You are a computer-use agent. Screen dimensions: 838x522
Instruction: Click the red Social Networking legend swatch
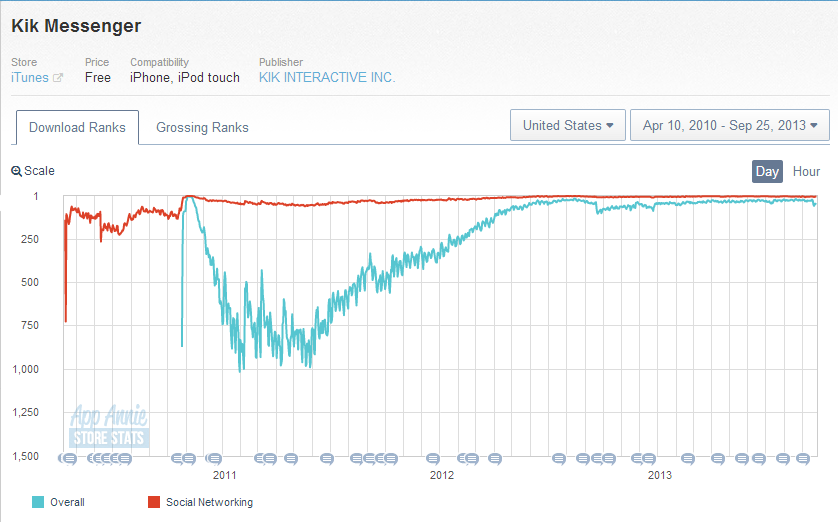pos(154,502)
